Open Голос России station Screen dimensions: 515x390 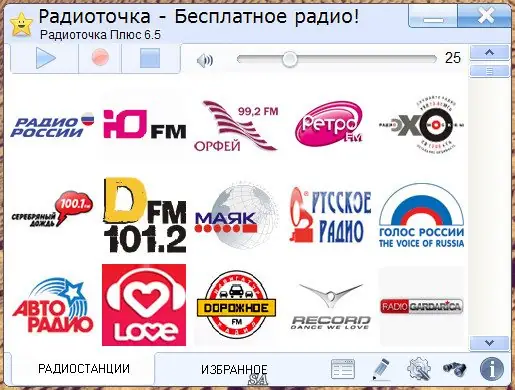(422, 216)
